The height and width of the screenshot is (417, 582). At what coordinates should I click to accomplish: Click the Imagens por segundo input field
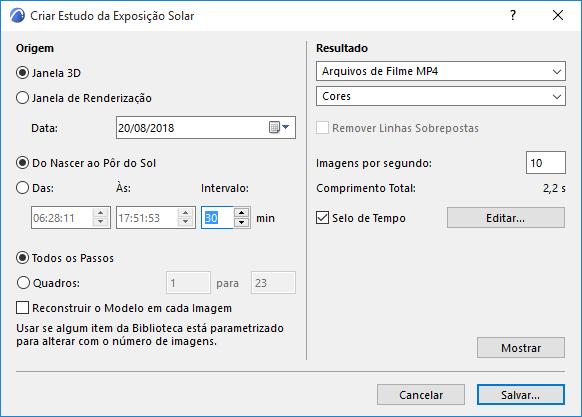(x=546, y=163)
